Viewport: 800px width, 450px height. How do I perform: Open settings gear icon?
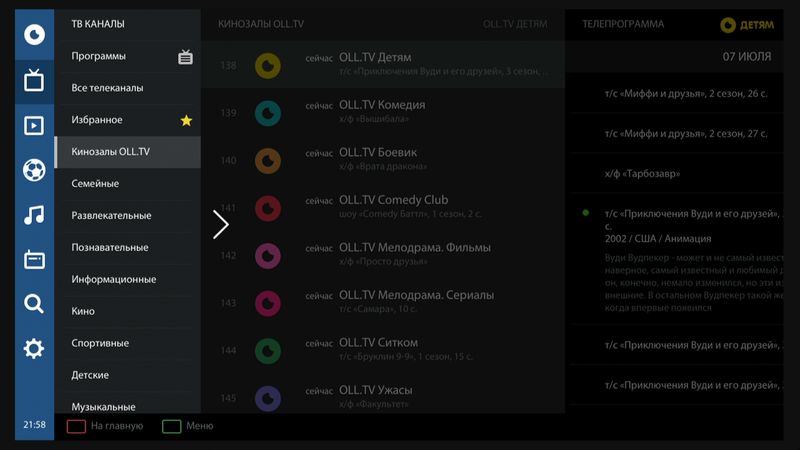coord(34,349)
